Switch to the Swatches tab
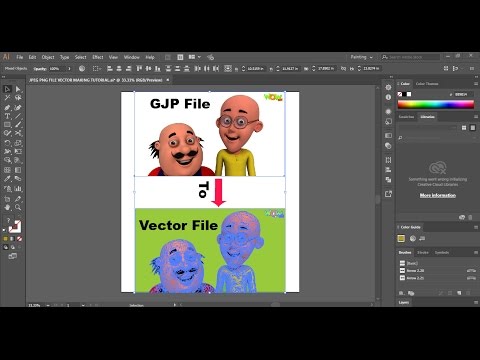Image resolution: width=480 pixels, height=360 pixels. click(406, 117)
